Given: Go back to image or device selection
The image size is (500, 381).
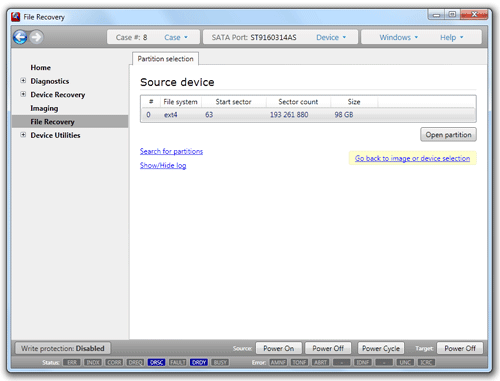Looking at the screenshot, I should click(x=412, y=158).
